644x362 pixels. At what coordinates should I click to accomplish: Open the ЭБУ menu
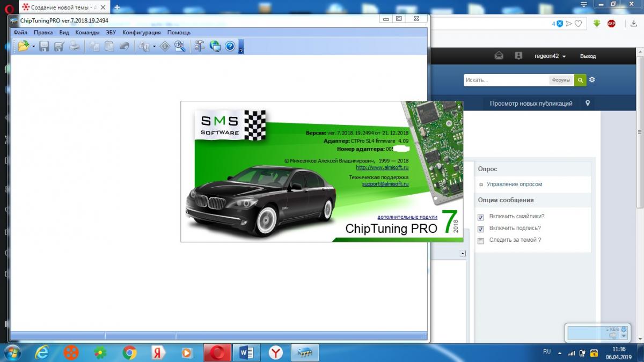pos(111,32)
